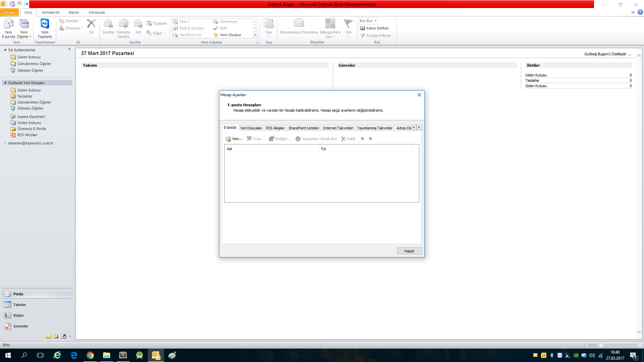Open the Arama Klasörleri folder
644x362 pixels.
tap(31, 117)
